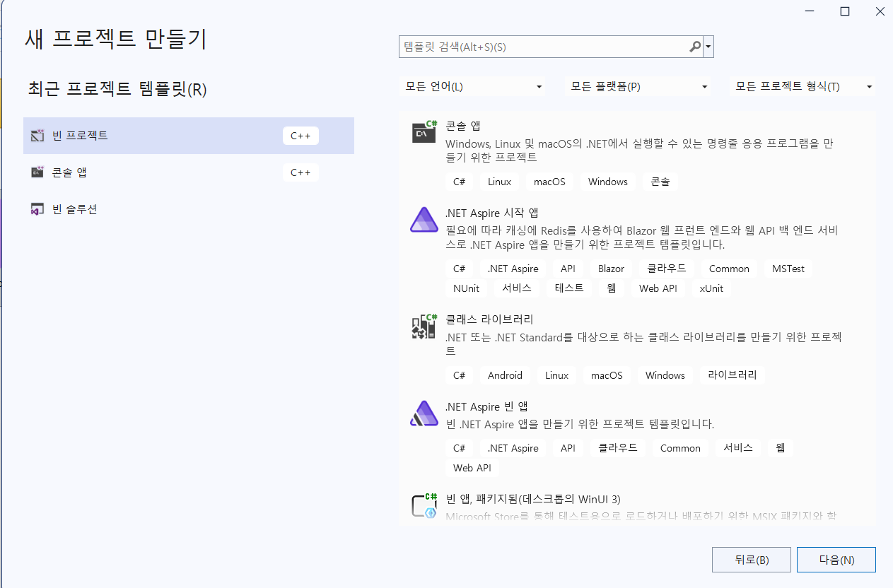Image resolution: width=893 pixels, height=588 pixels.
Task: Select the 빈 앱, 패키지됨(데스크톱의 WinUI 3) title
Action: (x=533, y=499)
